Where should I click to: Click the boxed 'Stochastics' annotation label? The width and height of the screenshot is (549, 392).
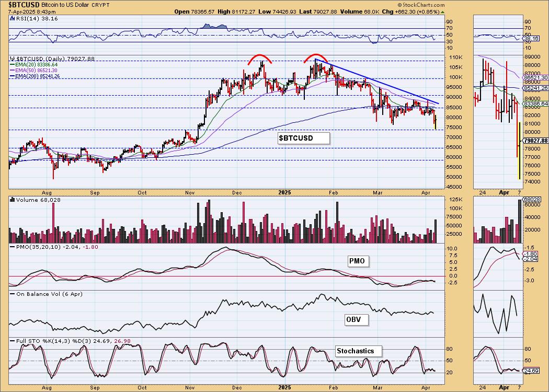tap(358, 351)
